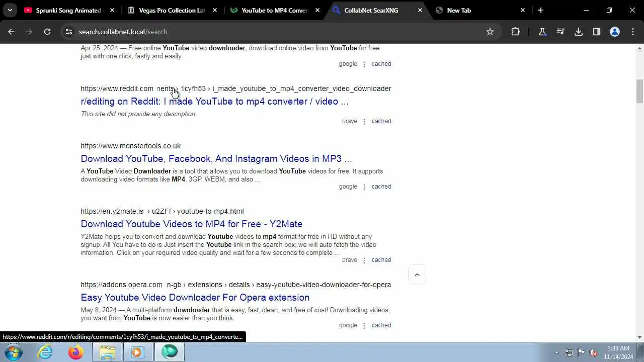Open cached link for Opera extension result
This screenshot has height=362, width=644.
tap(381, 325)
